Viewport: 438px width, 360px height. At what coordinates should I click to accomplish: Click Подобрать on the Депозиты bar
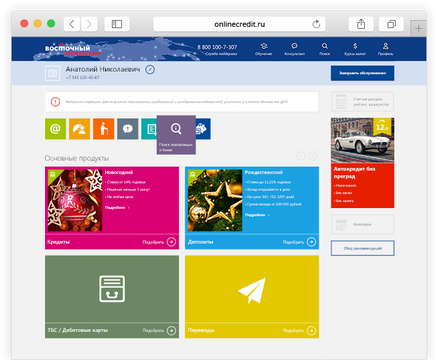[293, 242]
